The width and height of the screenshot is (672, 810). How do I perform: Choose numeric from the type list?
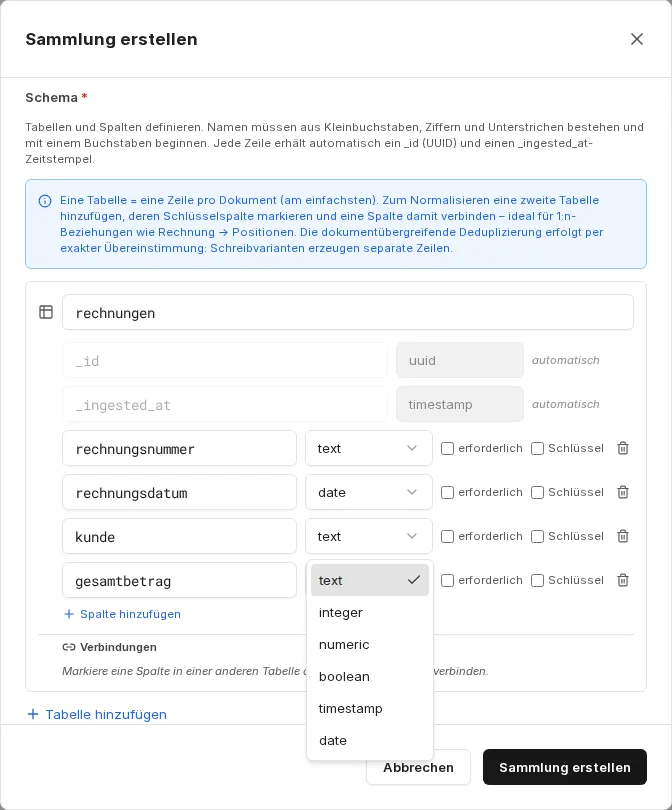point(370,644)
